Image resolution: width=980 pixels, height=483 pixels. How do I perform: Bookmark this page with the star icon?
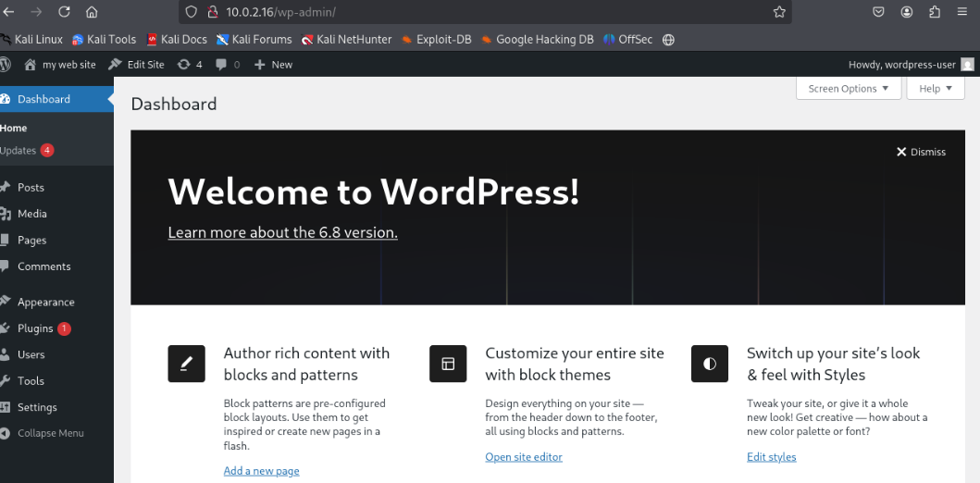(x=779, y=12)
